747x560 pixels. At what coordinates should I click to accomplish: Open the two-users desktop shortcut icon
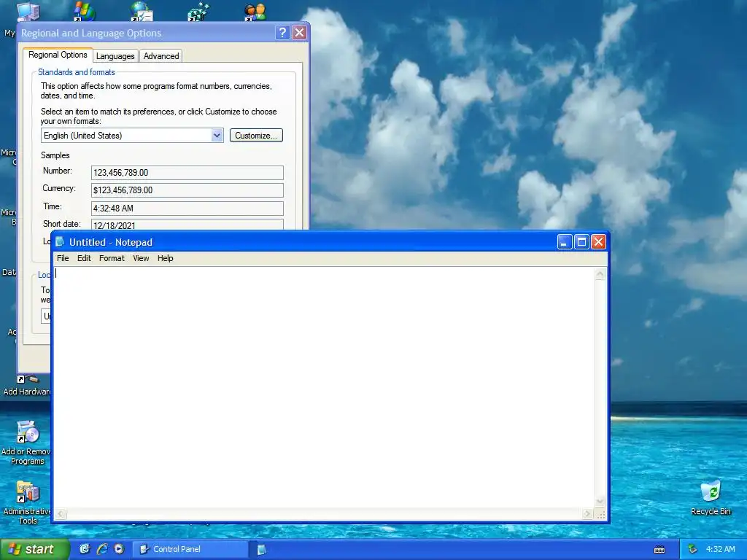pyautogui.click(x=255, y=12)
